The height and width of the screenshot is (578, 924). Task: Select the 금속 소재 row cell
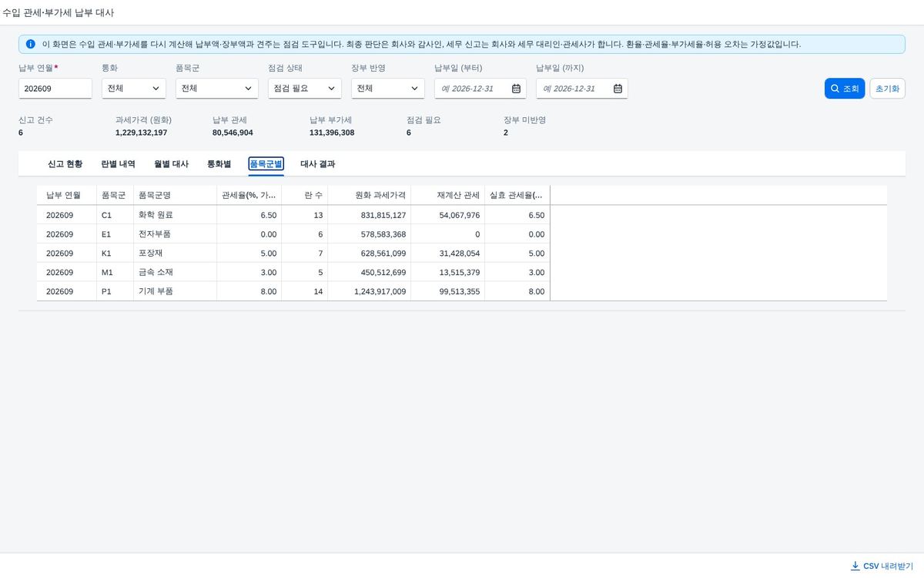(175, 272)
